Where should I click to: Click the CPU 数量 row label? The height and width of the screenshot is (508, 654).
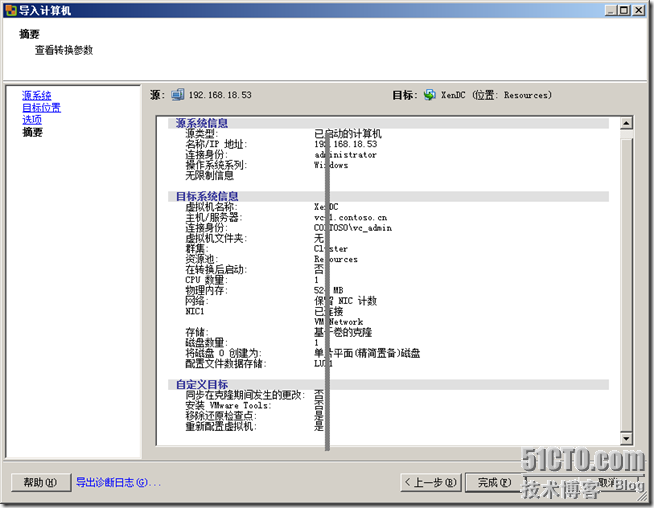point(206,280)
